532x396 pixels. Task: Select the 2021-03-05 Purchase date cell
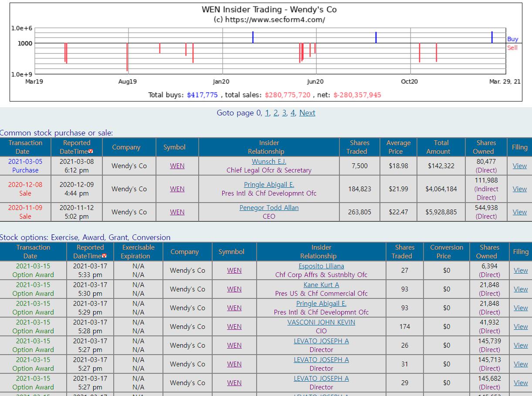click(x=25, y=166)
